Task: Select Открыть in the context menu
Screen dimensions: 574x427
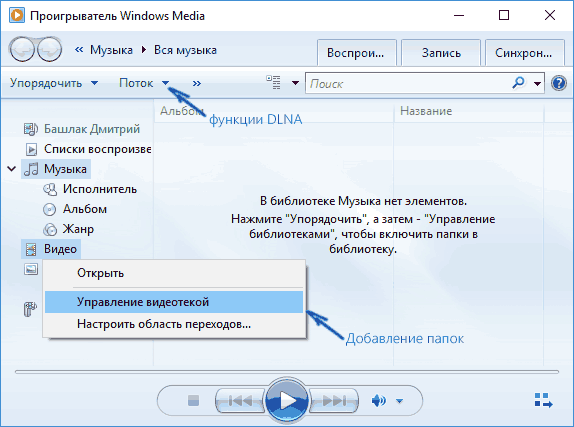Action: [x=174, y=273]
